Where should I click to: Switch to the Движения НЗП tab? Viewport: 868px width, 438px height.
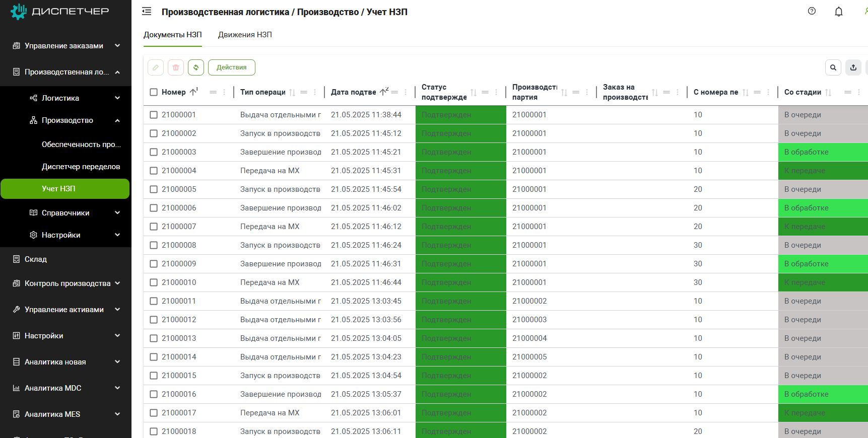tap(245, 35)
